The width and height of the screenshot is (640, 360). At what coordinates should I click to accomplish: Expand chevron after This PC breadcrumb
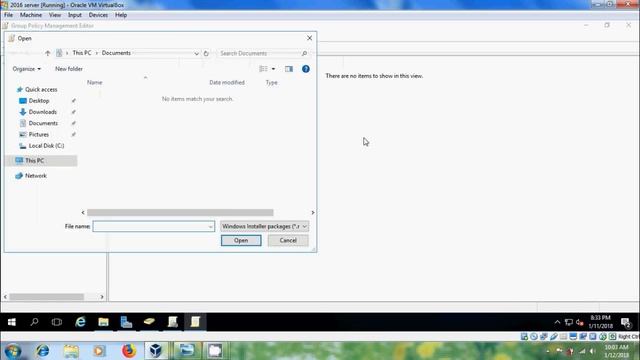[97, 53]
